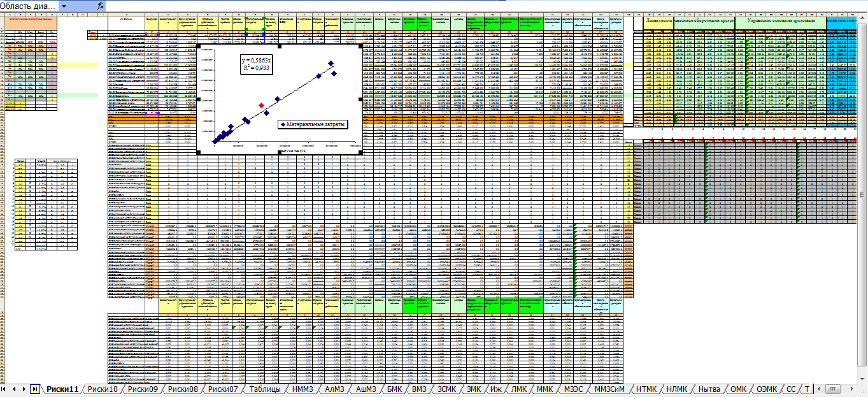Click the red highlighted data point in chart
Image resolution: width=868 pixels, height=397 pixels.
pos(262,105)
